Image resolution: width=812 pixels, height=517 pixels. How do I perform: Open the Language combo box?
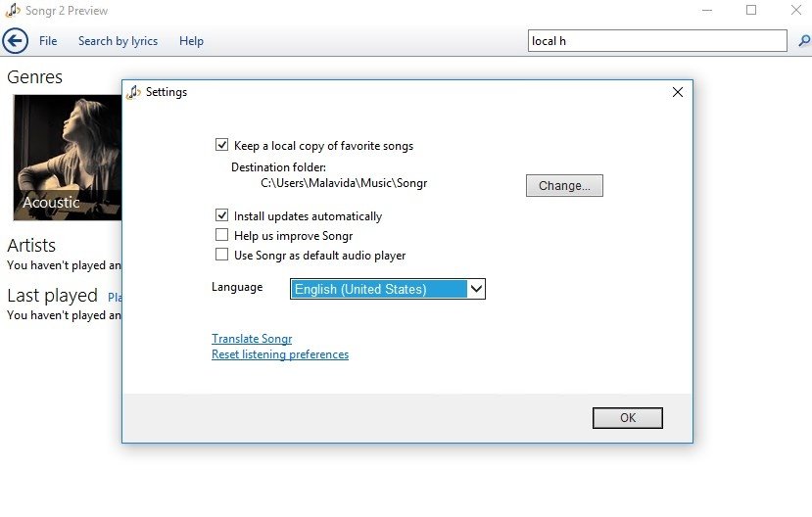pos(387,289)
